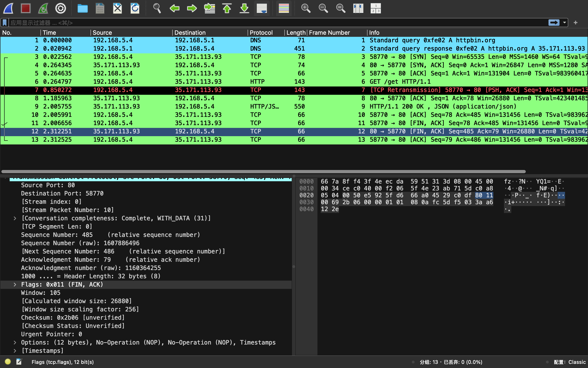Go to specified packet icon
Image resolution: width=588 pixels, height=368 pixels.
pos(209,9)
